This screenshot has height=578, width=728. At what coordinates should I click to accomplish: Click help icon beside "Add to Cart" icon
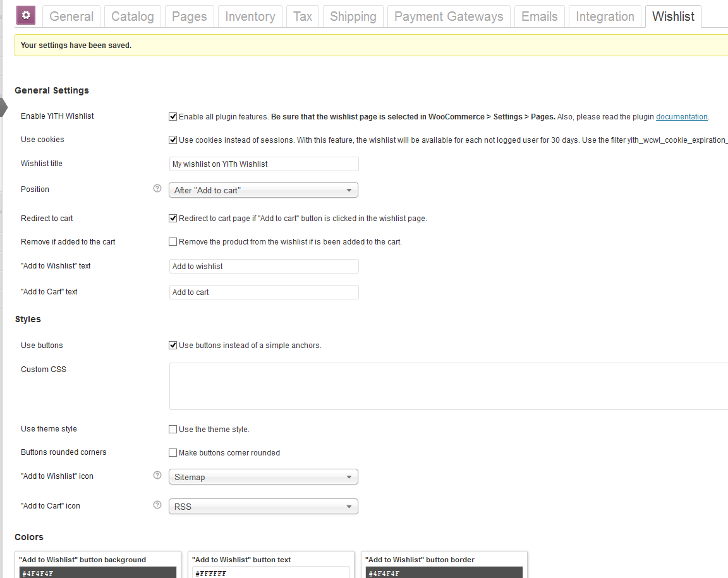[157, 505]
